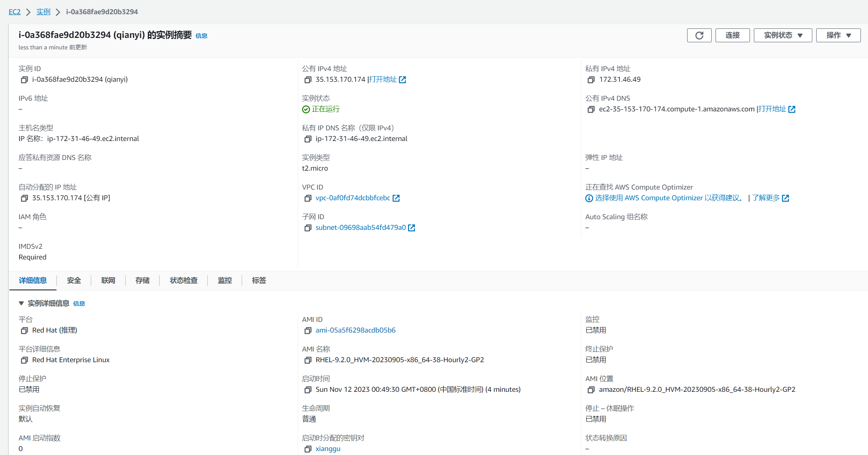The height and width of the screenshot is (455, 868).
Task: Switch to the 标签 tab
Action: click(259, 280)
